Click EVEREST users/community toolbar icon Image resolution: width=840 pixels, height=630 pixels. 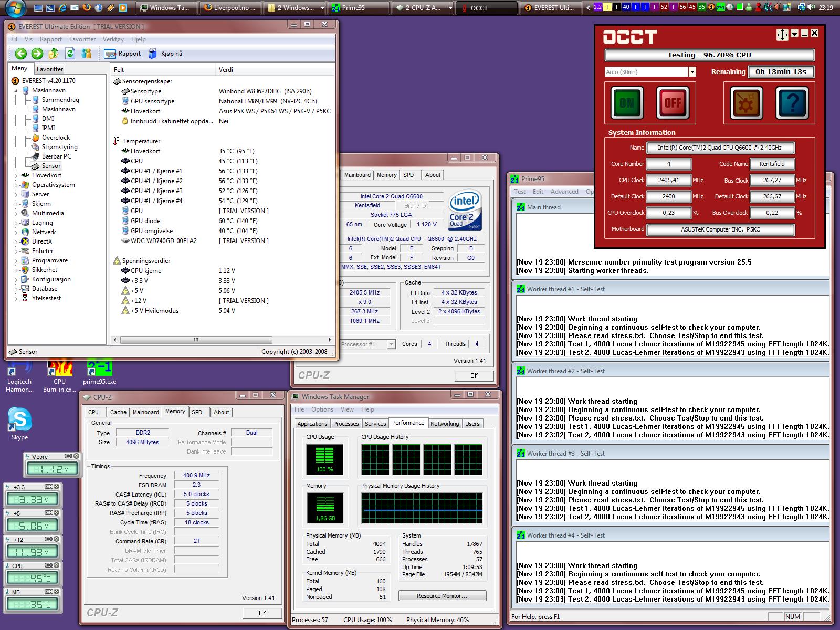87,53
